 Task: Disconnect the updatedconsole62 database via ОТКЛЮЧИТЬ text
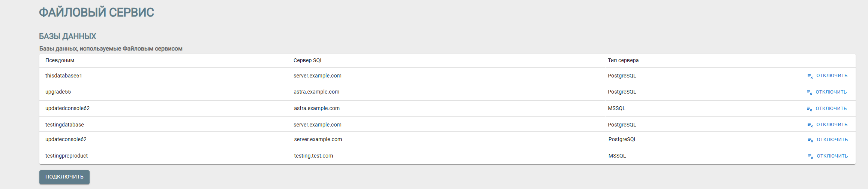coord(831,109)
